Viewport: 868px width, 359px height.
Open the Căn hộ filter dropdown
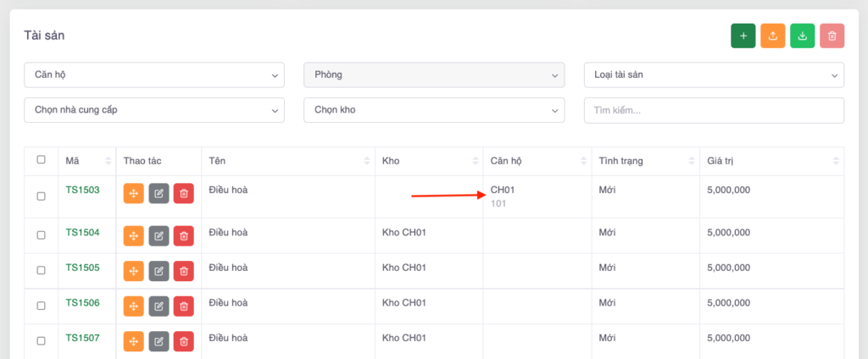(153, 75)
